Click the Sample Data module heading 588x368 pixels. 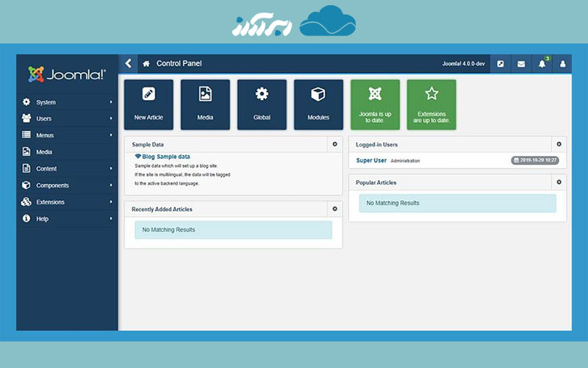pos(148,144)
